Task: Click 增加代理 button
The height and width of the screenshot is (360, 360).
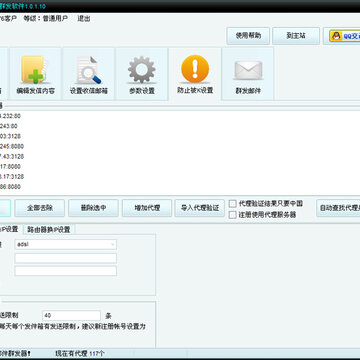Action: pyautogui.click(x=147, y=208)
